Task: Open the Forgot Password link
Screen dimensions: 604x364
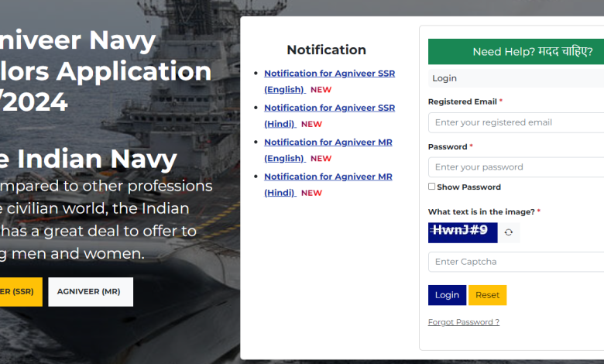Action: point(463,322)
